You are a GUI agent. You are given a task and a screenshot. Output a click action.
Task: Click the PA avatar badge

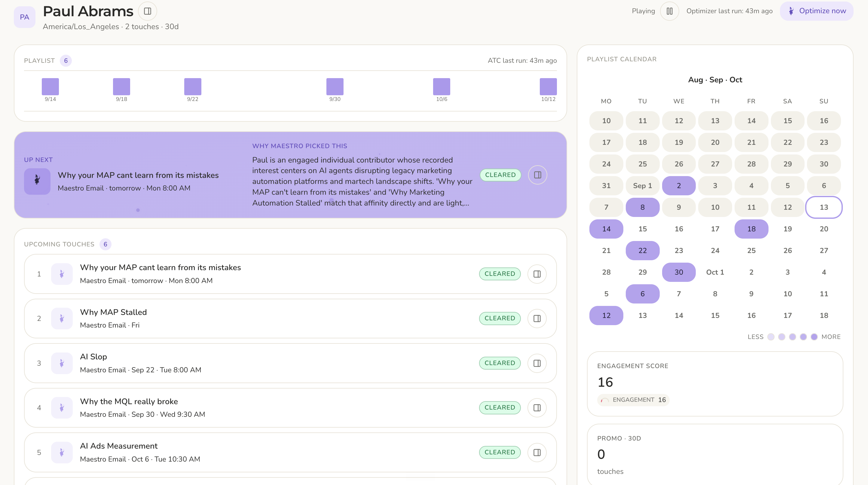(24, 17)
